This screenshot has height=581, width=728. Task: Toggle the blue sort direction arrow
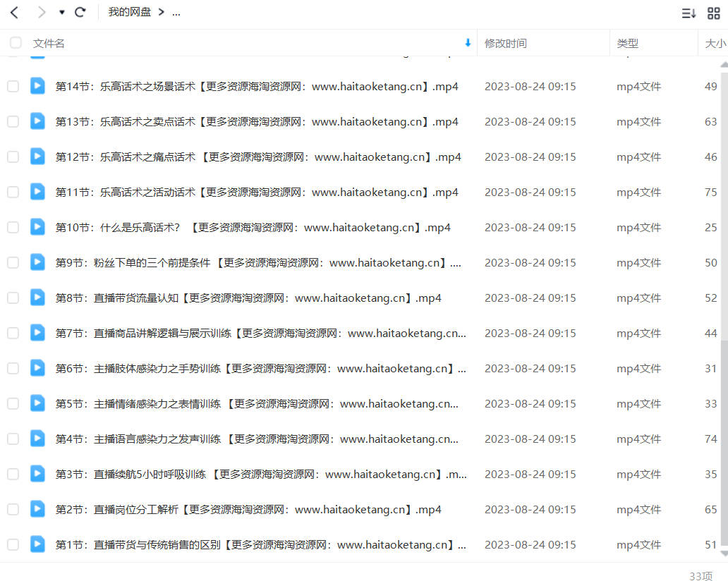468,43
